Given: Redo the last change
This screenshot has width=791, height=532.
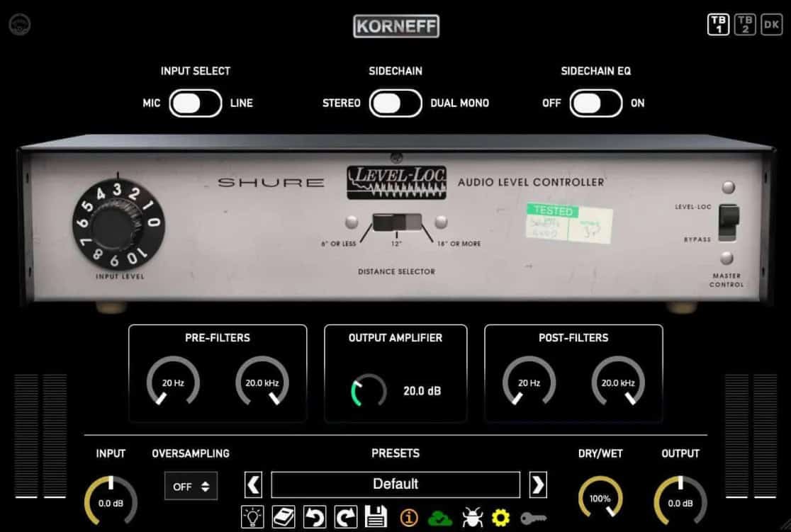Looking at the screenshot, I should 346,517.
